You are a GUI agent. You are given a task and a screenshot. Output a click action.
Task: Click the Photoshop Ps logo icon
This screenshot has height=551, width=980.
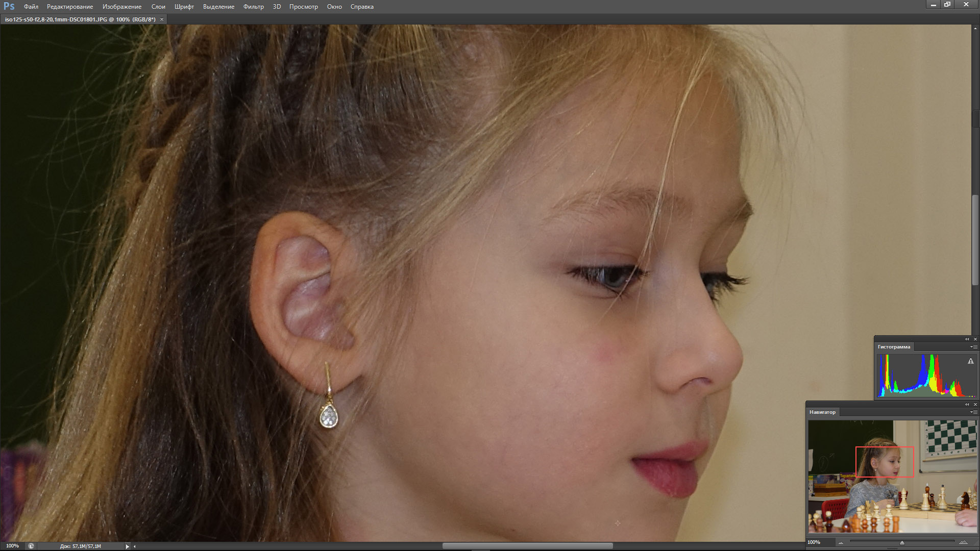click(x=9, y=6)
